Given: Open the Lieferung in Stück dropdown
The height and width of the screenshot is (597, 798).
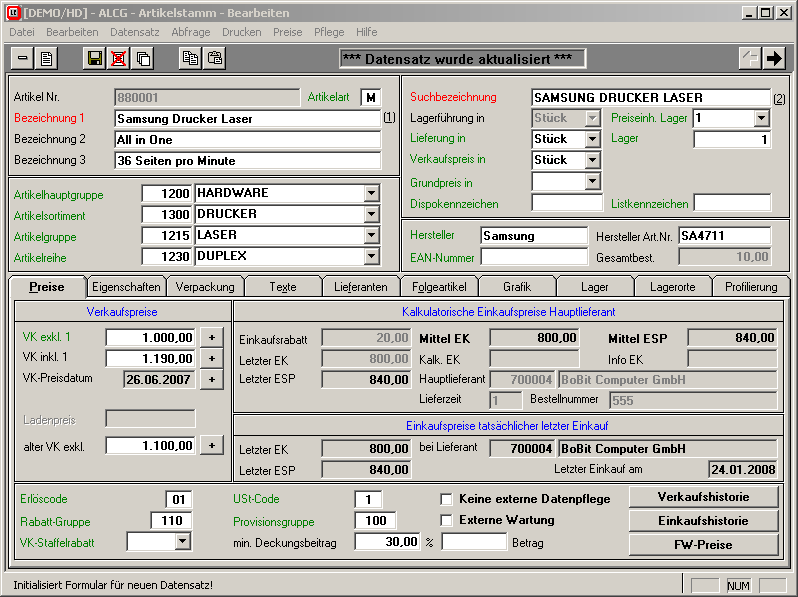Looking at the screenshot, I should click(x=592, y=139).
